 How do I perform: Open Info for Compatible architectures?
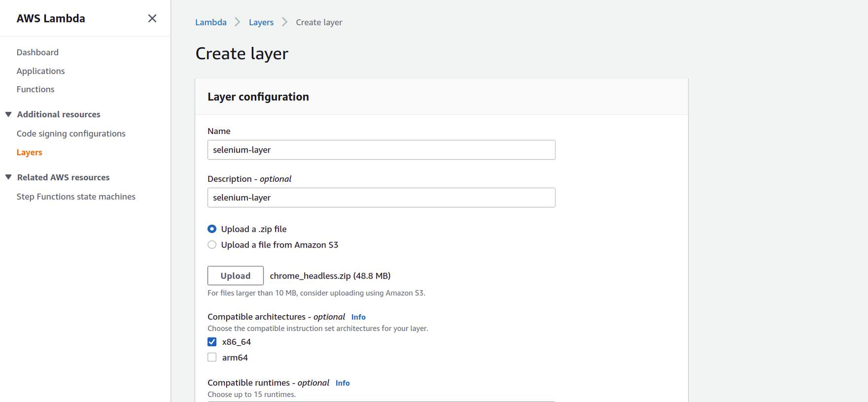pyautogui.click(x=358, y=317)
